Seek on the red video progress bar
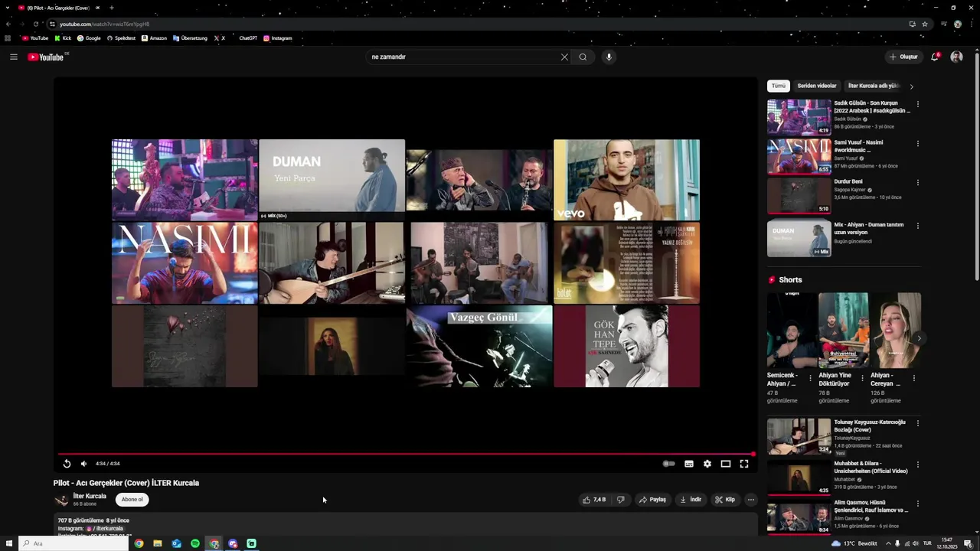980x551 pixels. (x=406, y=455)
